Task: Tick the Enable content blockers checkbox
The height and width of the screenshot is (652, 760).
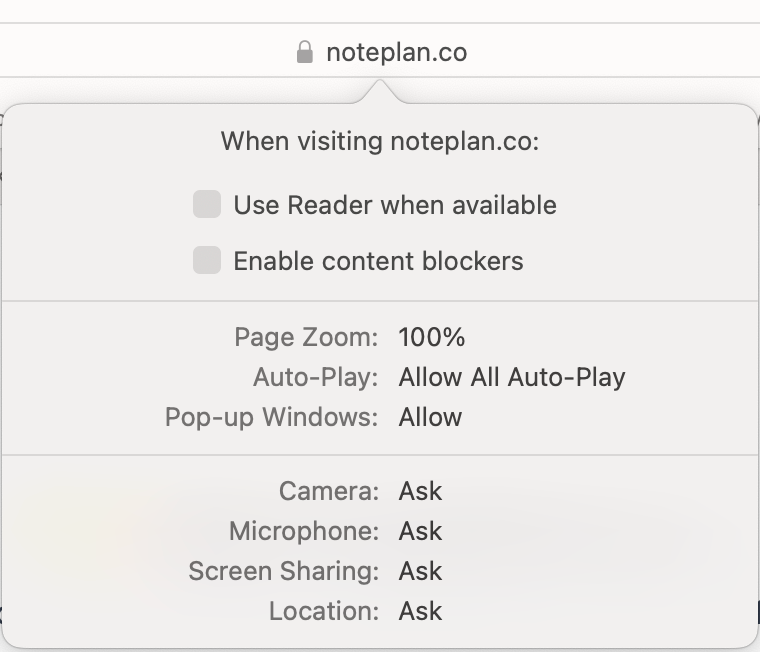Action: click(207, 260)
